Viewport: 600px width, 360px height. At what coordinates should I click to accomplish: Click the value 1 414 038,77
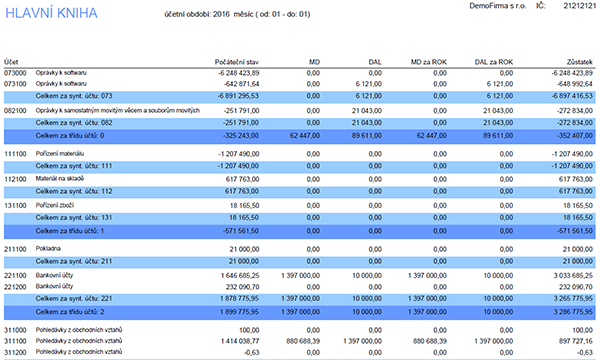coord(240,341)
